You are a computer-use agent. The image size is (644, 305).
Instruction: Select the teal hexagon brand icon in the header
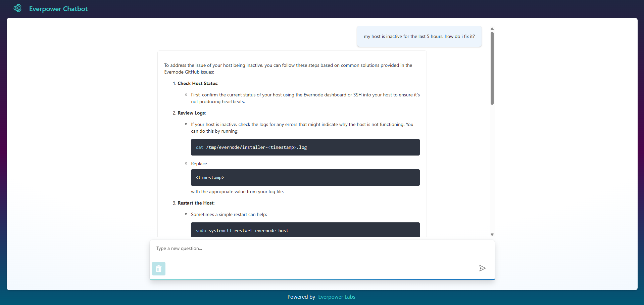[17, 8]
